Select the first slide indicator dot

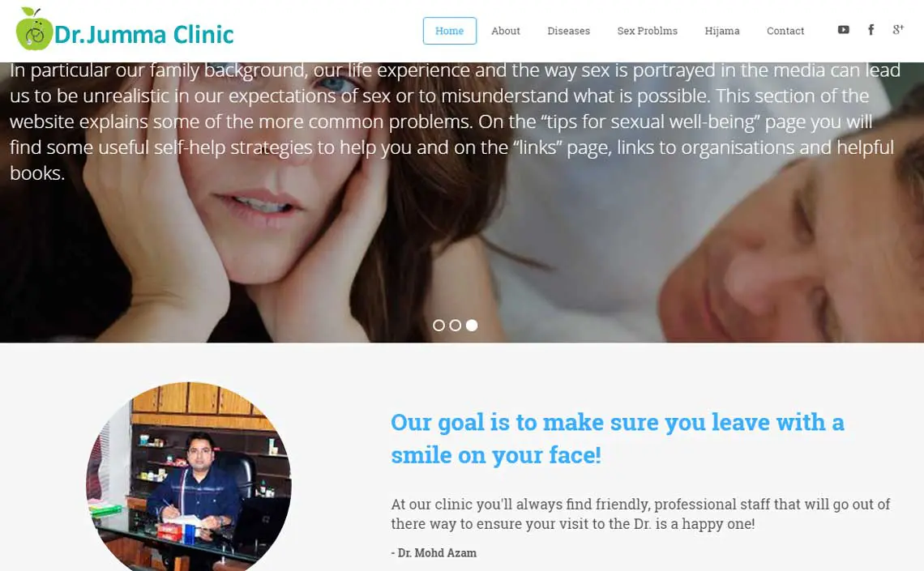pyautogui.click(x=438, y=325)
